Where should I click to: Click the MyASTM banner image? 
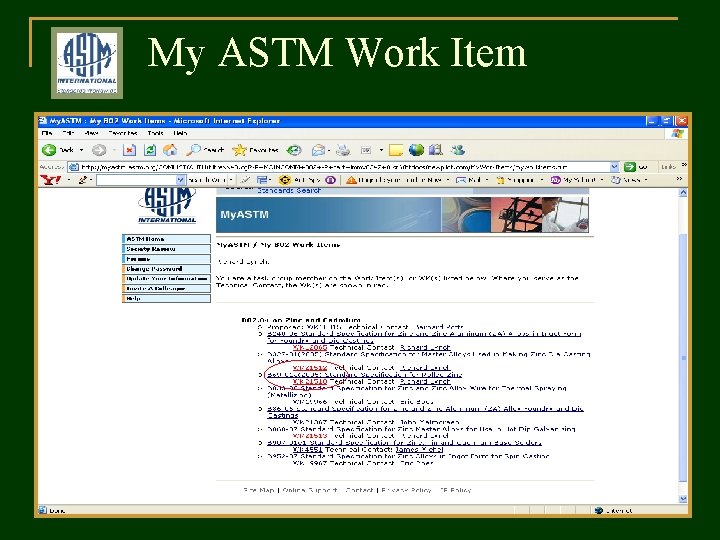402,214
